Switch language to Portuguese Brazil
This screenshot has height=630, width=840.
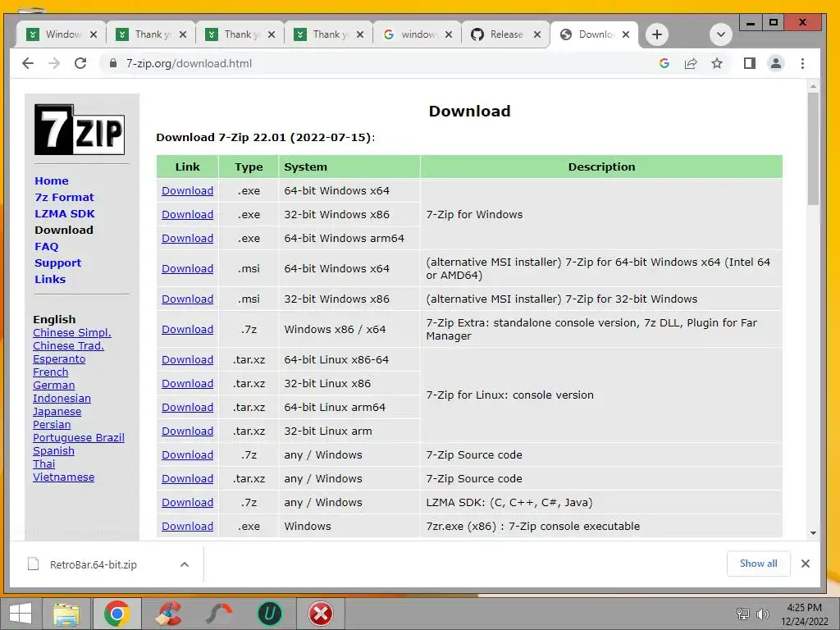coord(78,438)
